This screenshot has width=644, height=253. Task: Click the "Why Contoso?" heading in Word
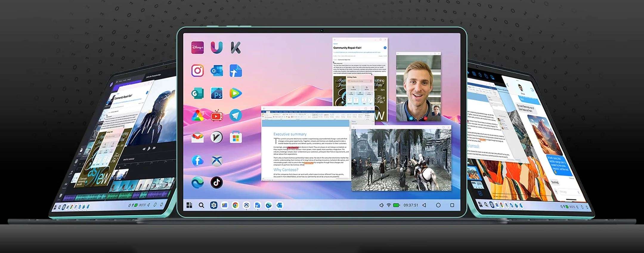(286, 170)
